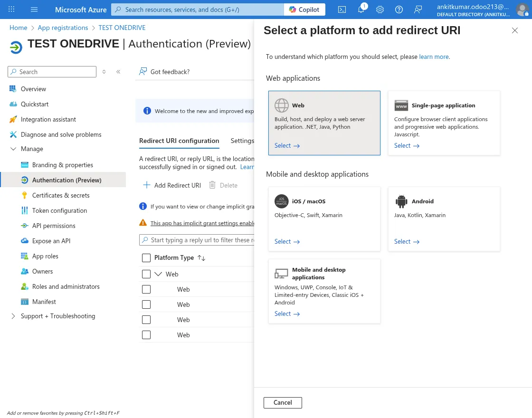Viewport: 532px width, 418px height.
Task: Click the feedback icon in top bar
Action: click(418, 9)
